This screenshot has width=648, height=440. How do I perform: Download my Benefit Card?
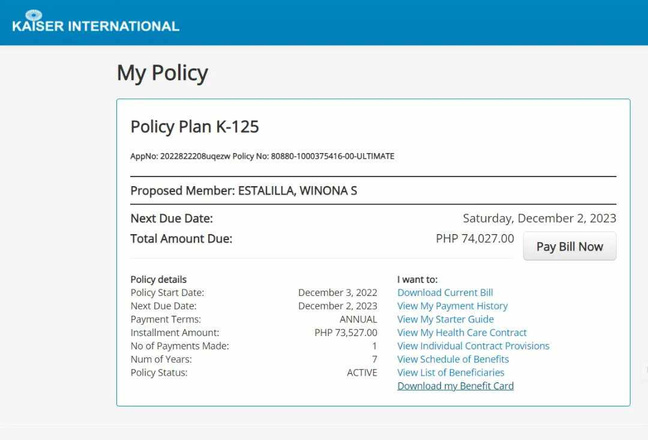click(x=455, y=386)
